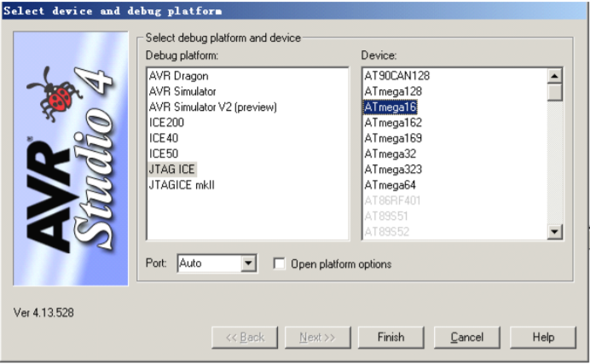Click the device list scrollbar thumb
Viewport: 590px width, 364px height.
(555, 92)
